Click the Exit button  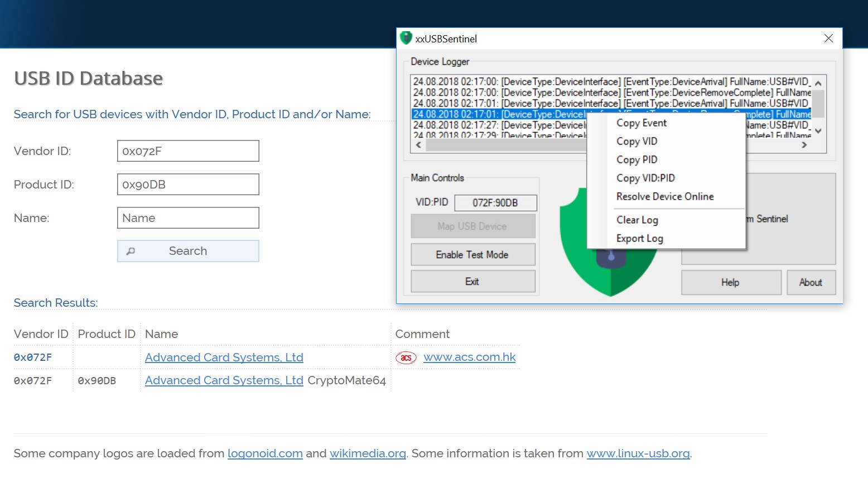[473, 282]
